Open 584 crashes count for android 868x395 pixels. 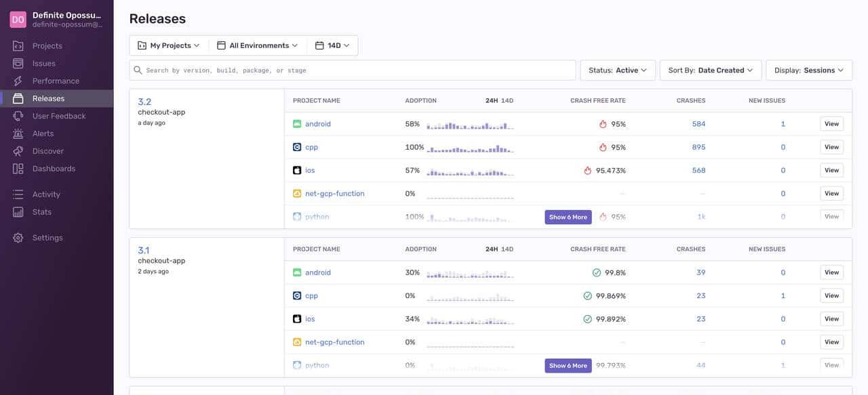698,124
